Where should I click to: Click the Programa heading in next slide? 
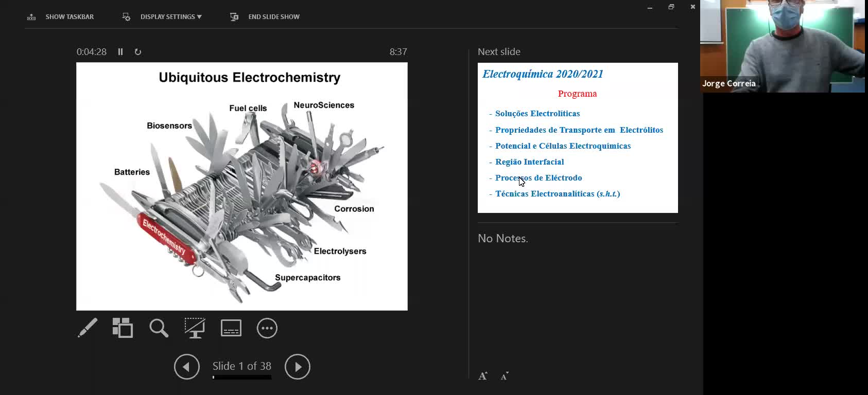(x=578, y=94)
